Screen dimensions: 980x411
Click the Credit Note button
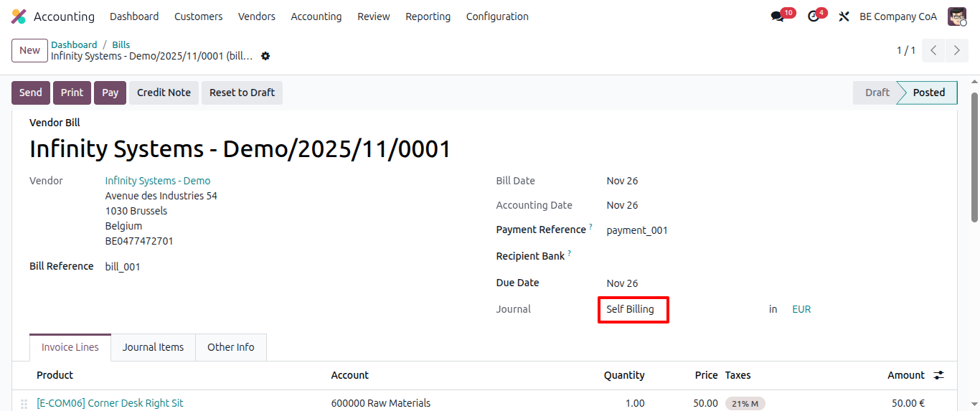click(x=164, y=93)
